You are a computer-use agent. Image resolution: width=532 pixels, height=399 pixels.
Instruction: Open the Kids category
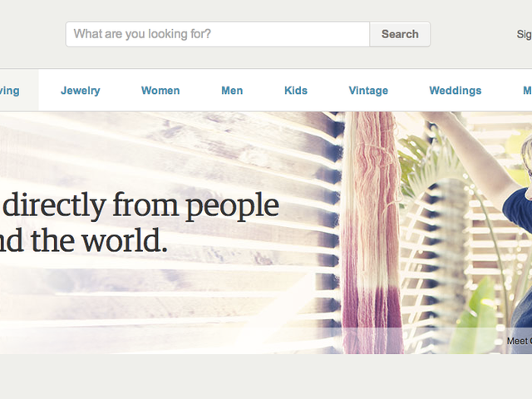pos(296,91)
